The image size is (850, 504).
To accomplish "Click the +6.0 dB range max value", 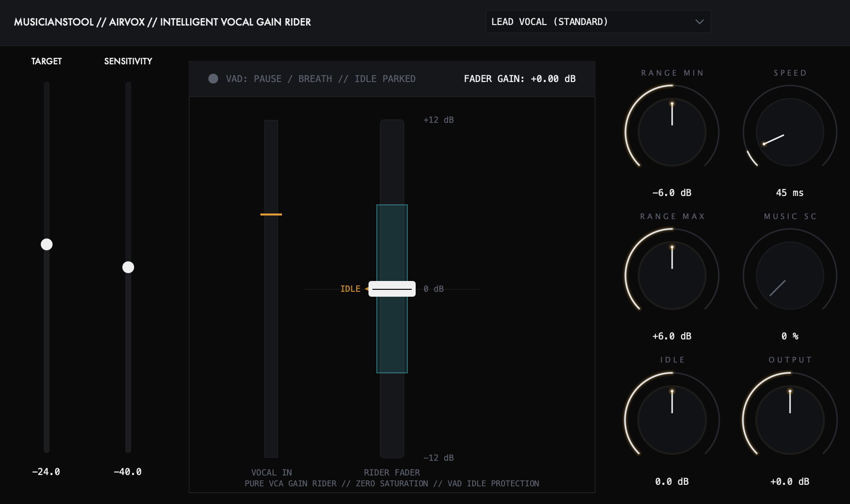I will point(672,336).
